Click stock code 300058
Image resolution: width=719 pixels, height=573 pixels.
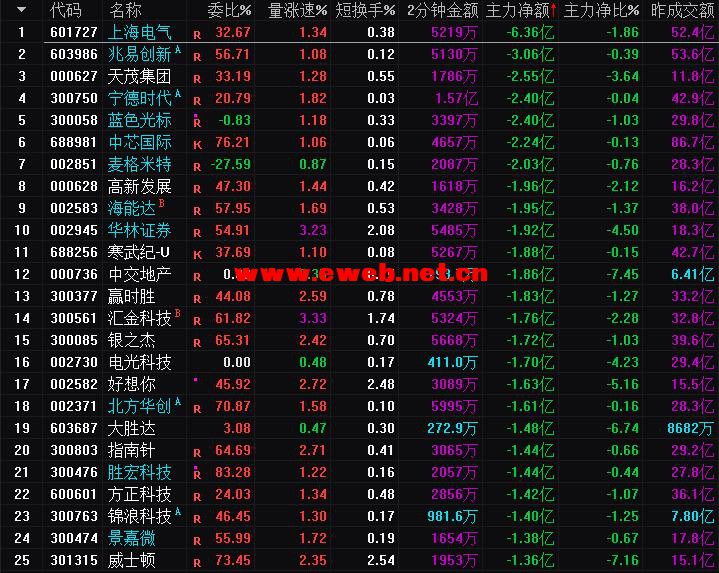pyautogui.click(x=74, y=120)
